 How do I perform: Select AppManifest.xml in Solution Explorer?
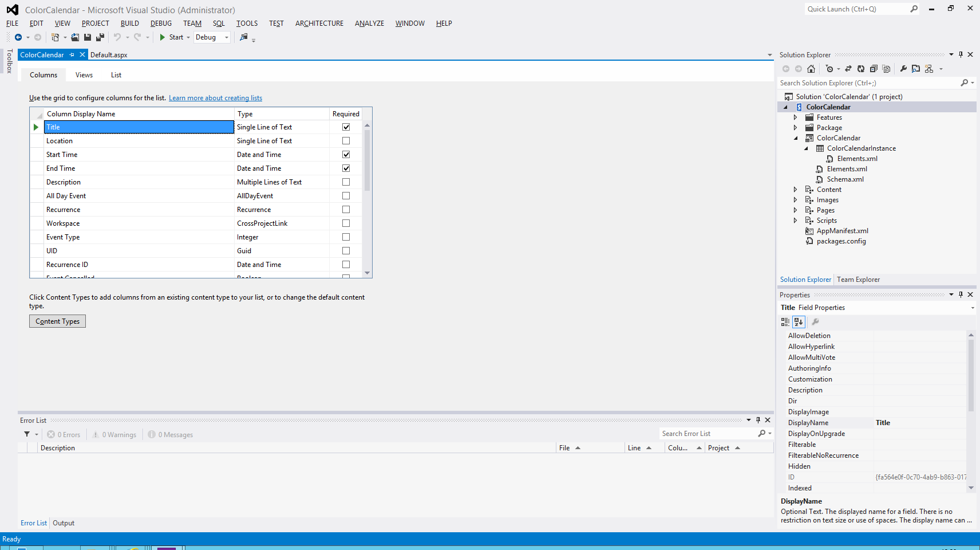pos(842,231)
